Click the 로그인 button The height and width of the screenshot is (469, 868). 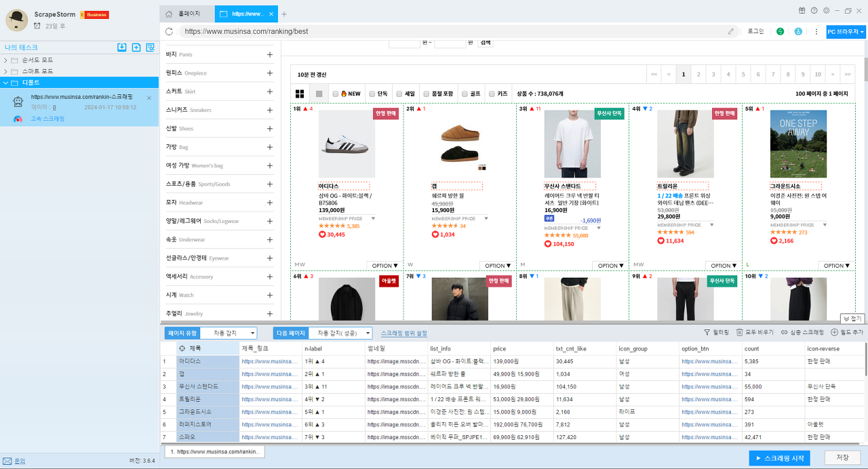tap(755, 31)
